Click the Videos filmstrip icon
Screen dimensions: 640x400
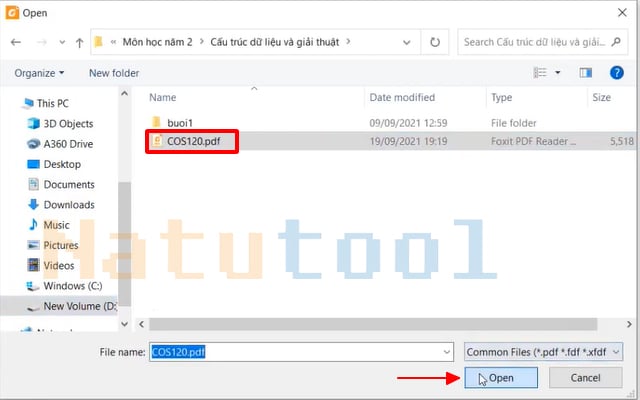click(33, 265)
